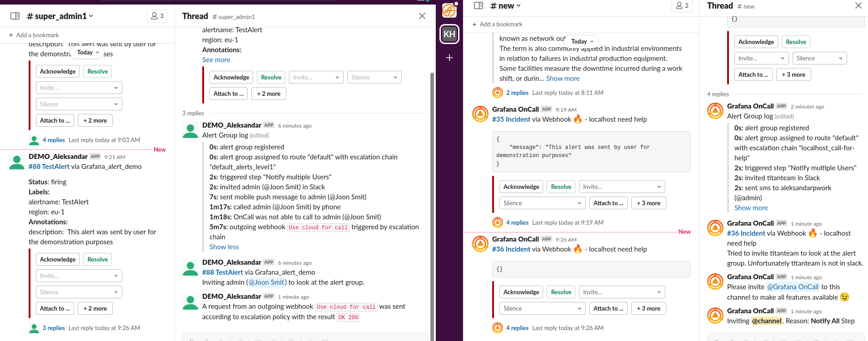The image size is (868, 341).
Task: Expand text with 'Show more' above 2 replies
Action: tap(563, 79)
